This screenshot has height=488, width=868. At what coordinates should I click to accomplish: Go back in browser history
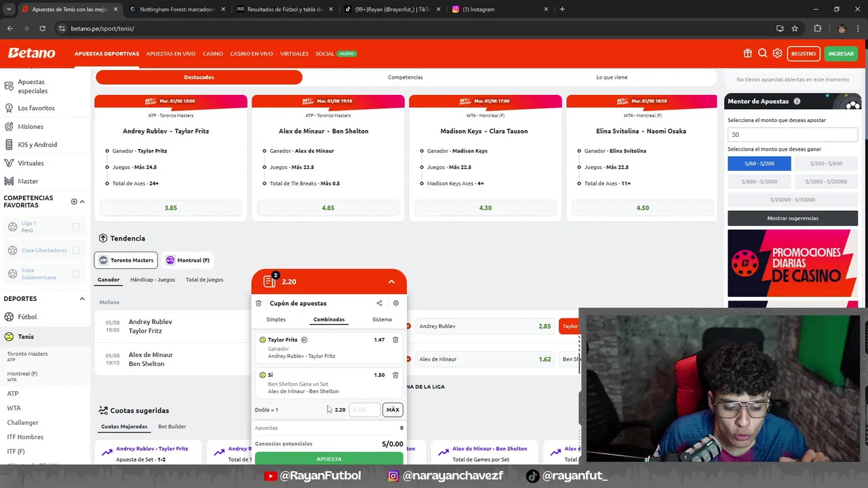point(9,28)
